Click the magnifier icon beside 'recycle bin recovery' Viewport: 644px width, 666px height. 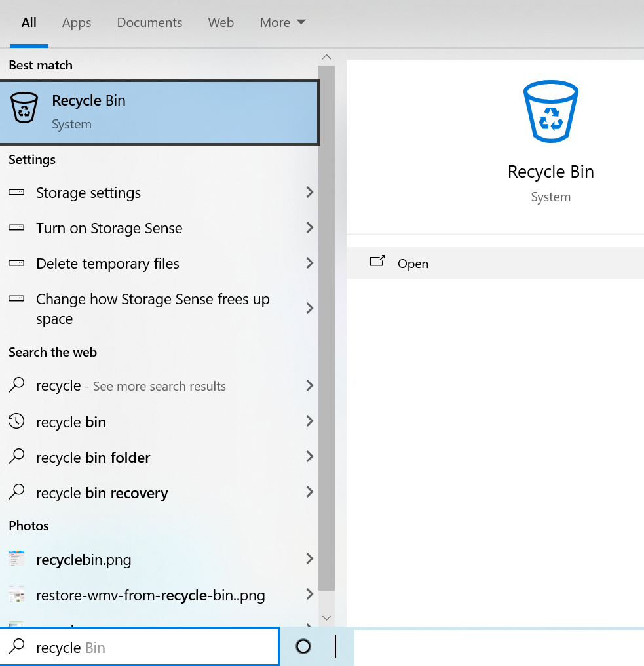16,492
